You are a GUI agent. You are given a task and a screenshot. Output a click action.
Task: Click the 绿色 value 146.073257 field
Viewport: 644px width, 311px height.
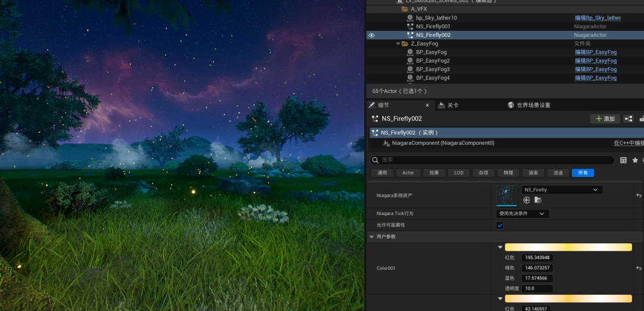[537, 268]
